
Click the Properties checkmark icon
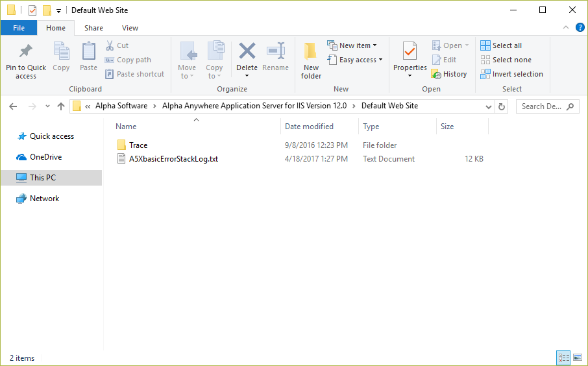pyautogui.click(x=410, y=51)
